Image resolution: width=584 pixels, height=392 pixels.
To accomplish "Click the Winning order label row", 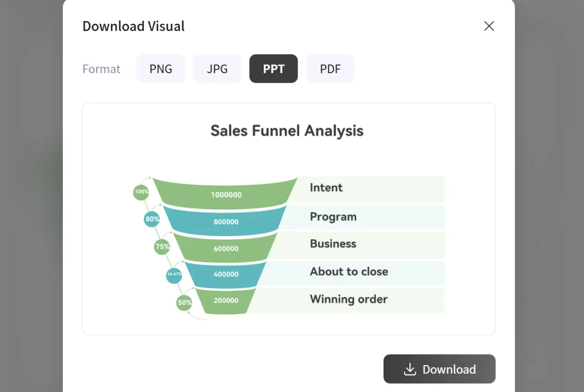I will [349, 300].
